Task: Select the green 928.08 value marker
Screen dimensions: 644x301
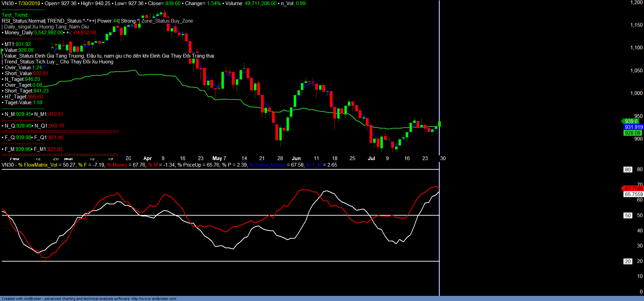Action: coord(632,133)
